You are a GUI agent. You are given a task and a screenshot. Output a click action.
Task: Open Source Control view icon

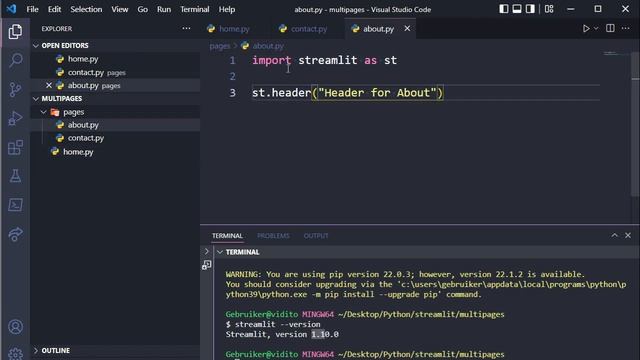tap(15, 89)
